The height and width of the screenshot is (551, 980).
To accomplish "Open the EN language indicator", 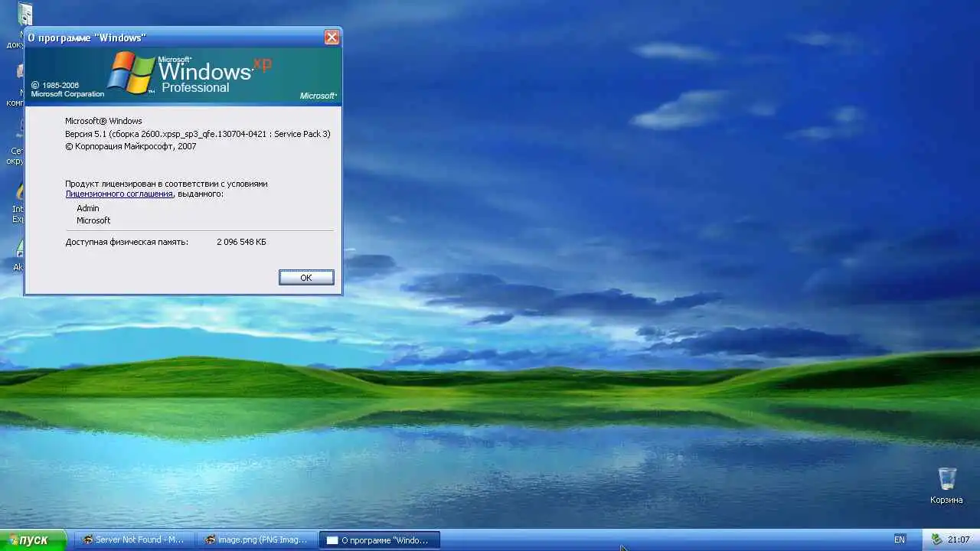I will [x=900, y=540].
